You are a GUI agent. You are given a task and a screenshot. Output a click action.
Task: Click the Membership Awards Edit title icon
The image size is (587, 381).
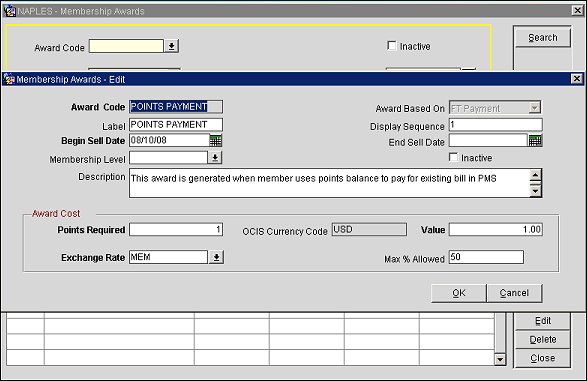pos(9,79)
